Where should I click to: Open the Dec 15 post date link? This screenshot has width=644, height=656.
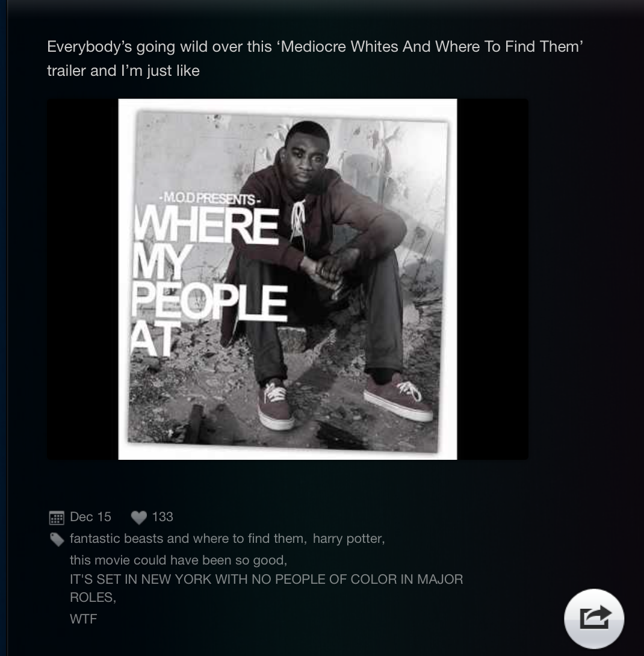point(90,517)
